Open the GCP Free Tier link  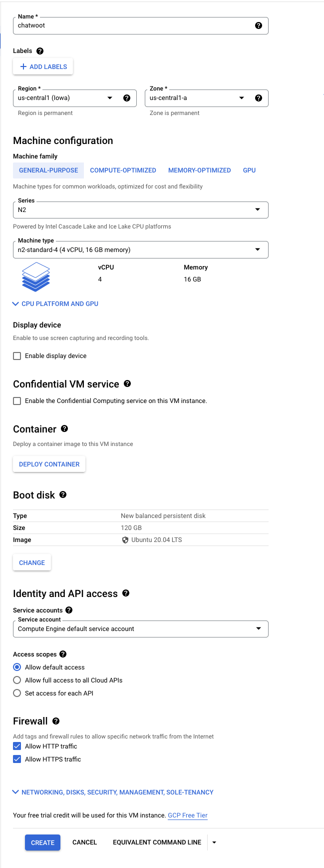[188, 815]
